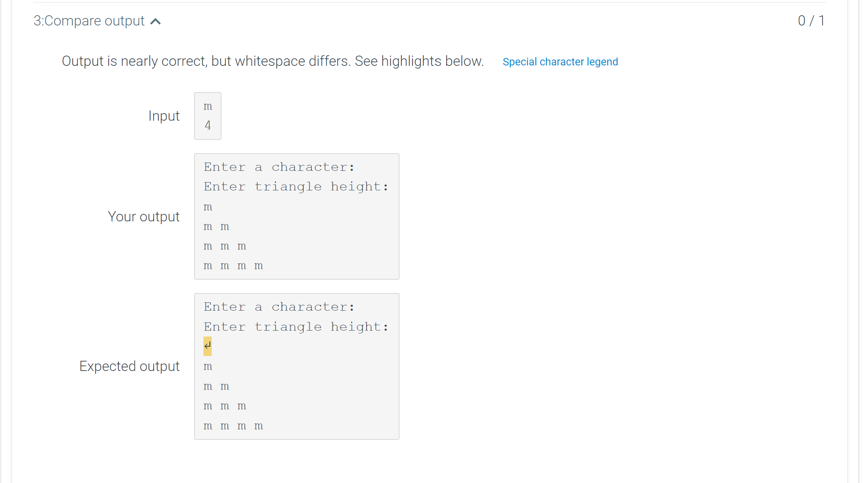Click the "3:Compare output" heading

[x=89, y=21]
